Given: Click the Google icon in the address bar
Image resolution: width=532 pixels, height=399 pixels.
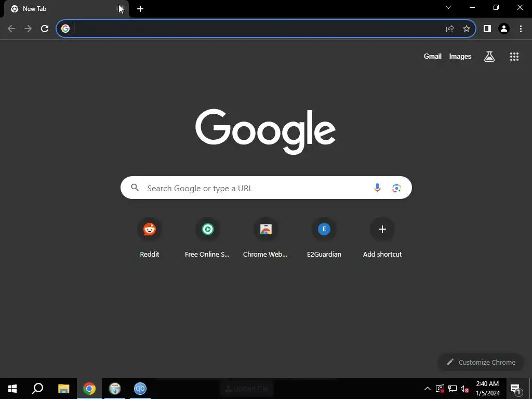Looking at the screenshot, I should click(x=65, y=29).
